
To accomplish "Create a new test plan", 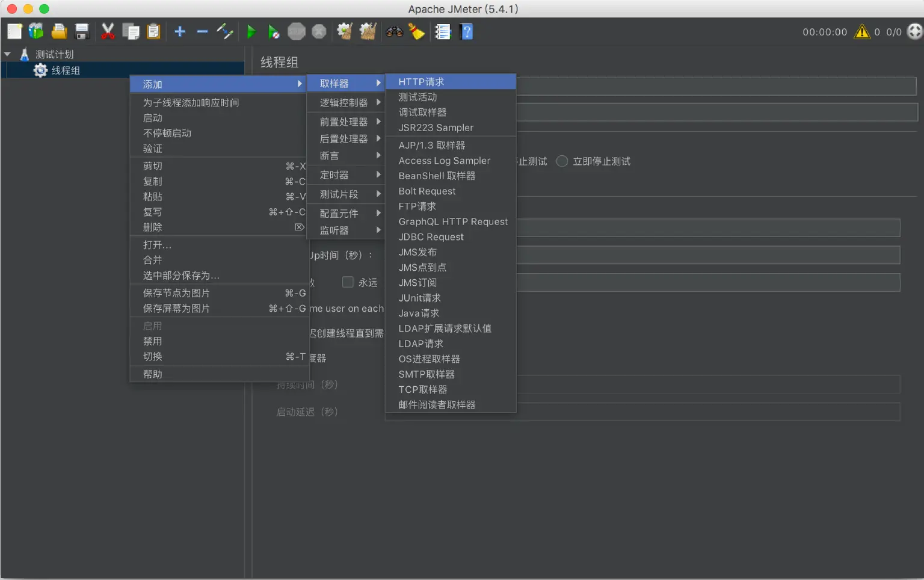I will click(x=14, y=31).
